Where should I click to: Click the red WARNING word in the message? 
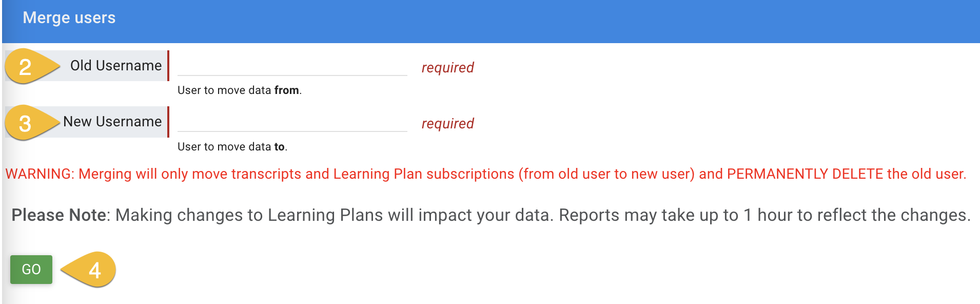(x=40, y=174)
